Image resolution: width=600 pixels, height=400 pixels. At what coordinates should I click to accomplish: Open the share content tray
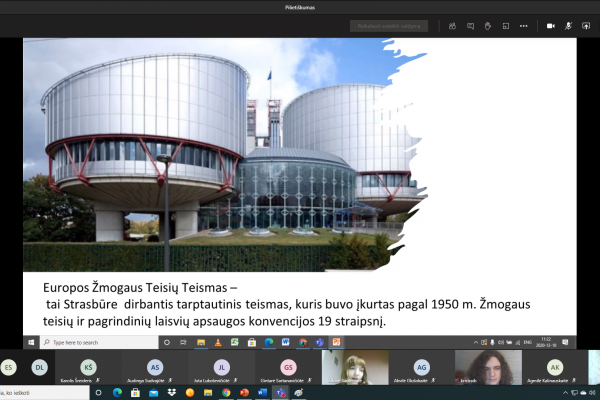coord(586,26)
